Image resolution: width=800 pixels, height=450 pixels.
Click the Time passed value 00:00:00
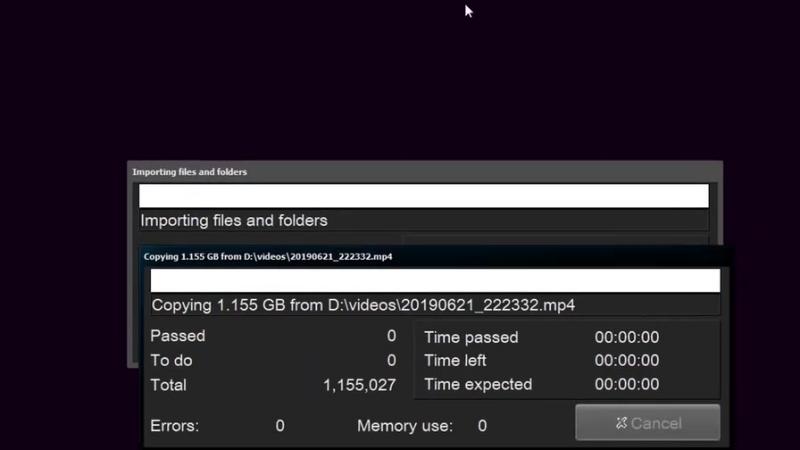coord(627,337)
